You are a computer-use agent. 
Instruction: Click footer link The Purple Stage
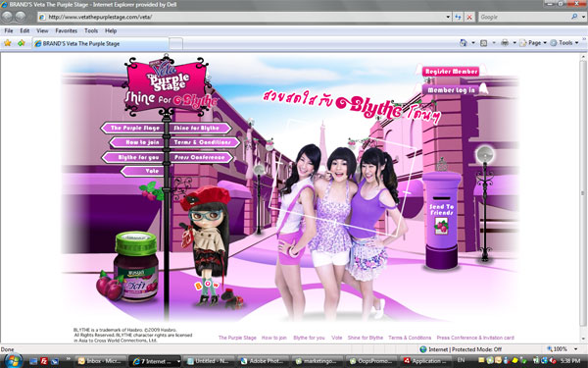click(237, 338)
